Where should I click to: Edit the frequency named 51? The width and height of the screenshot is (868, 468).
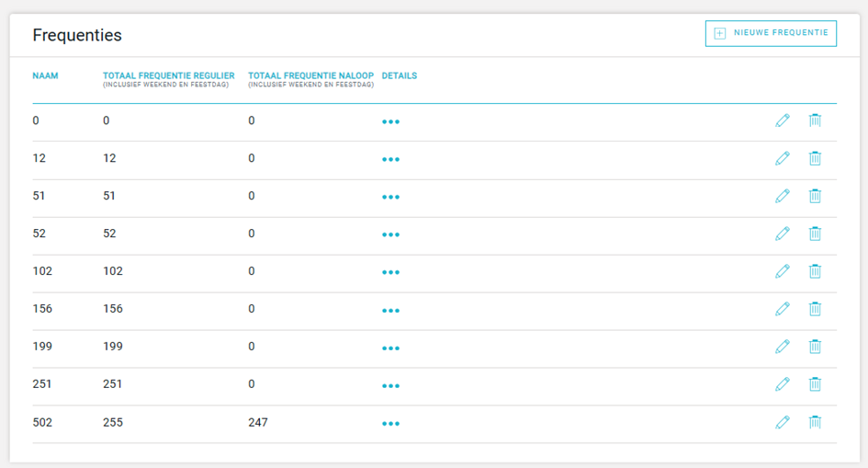(x=783, y=196)
